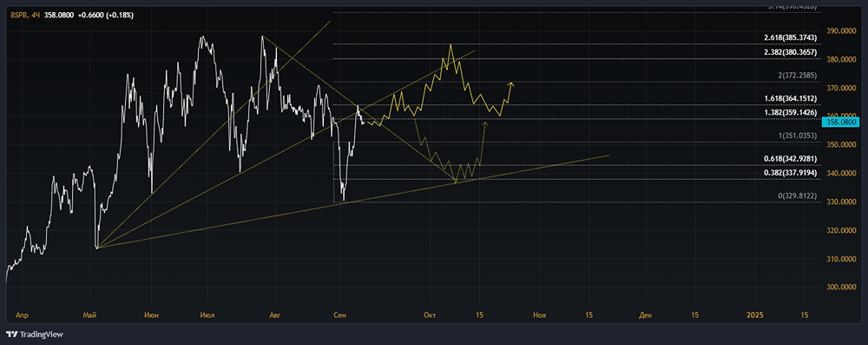Click the Сен label on time axis
This screenshot has height=345, width=868.
coord(340,315)
